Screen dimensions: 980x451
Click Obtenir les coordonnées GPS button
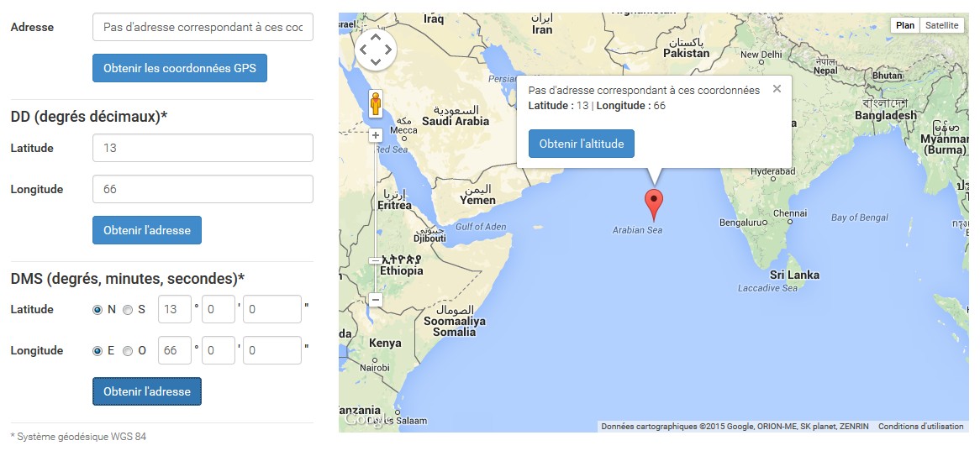pyautogui.click(x=180, y=68)
